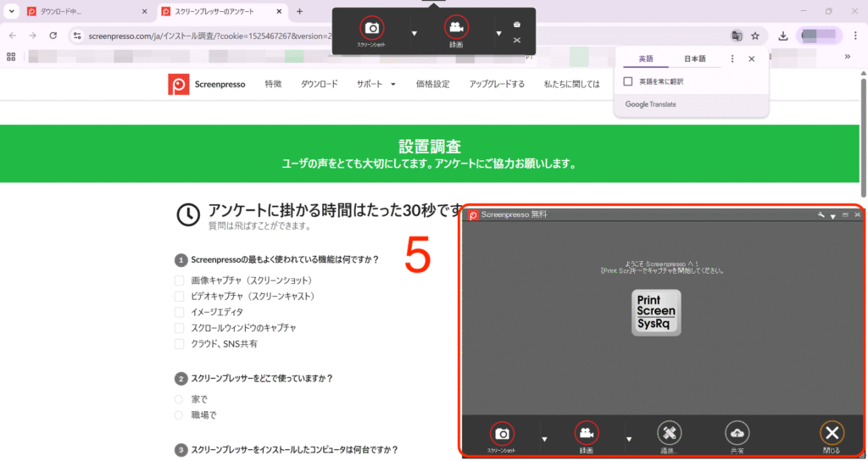Open the ダウンロード navigation item
Screen dimensions: 868x461
319,84
